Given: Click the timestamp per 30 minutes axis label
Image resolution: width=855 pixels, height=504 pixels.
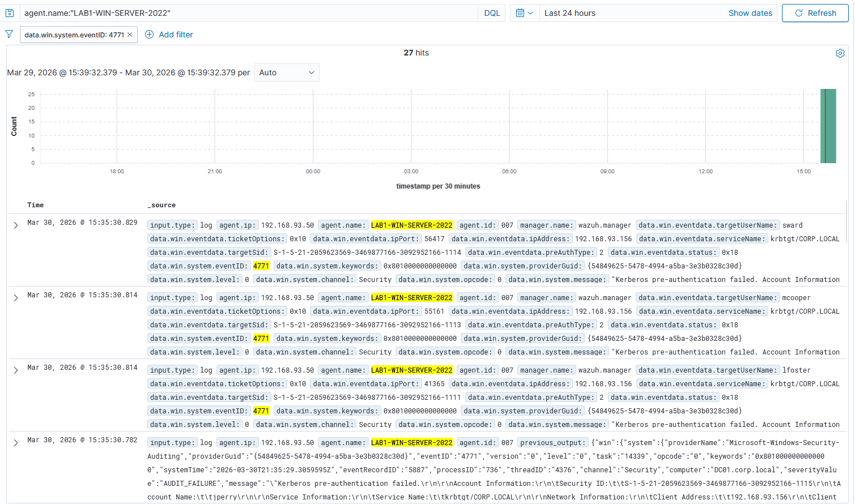Looking at the screenshot, I should click(438, 186).
